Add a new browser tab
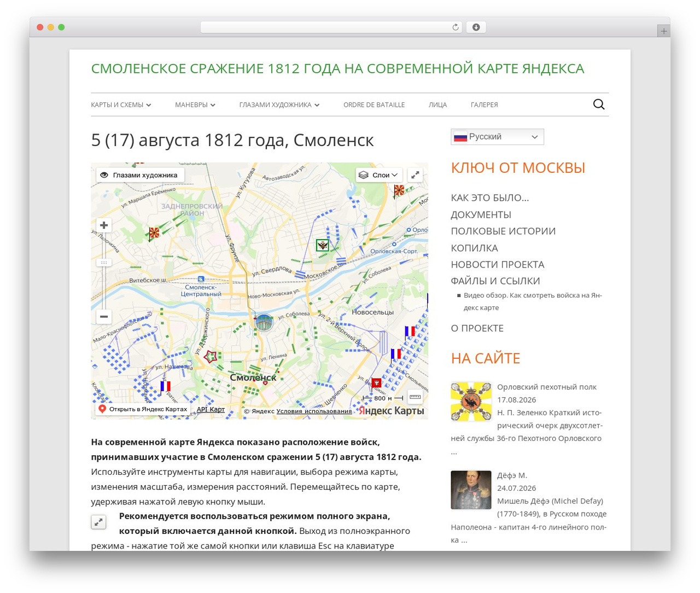 (x=663, y=31)
